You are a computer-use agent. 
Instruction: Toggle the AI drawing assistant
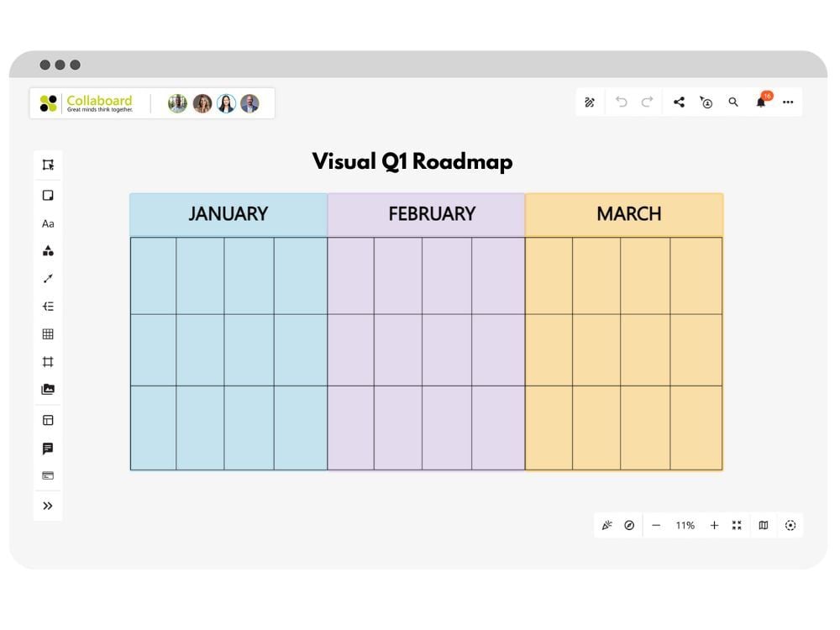coord(589,102)
